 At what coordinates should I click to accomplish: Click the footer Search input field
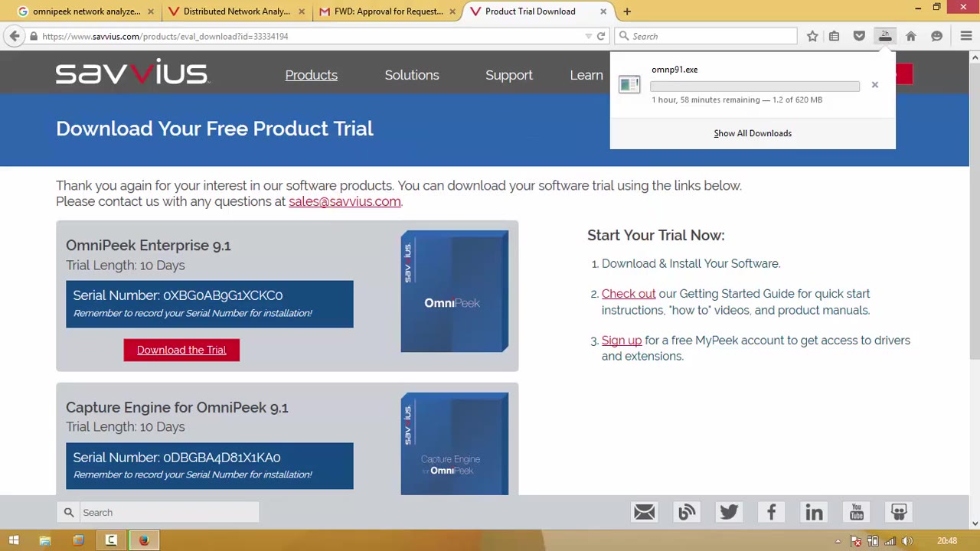168,512
